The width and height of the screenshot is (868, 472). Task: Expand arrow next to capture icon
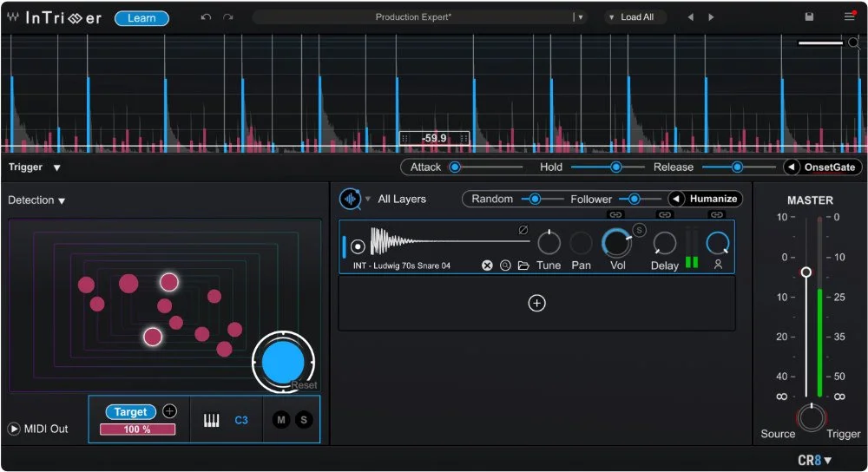pyautogui.click(x=367, y=199)
